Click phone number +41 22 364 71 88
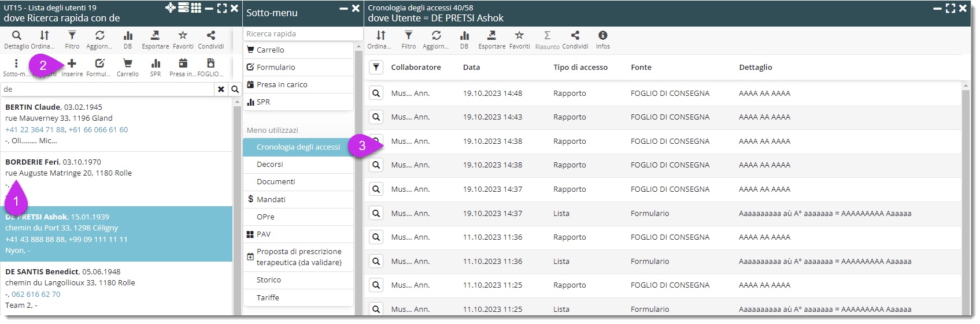 pyautogui.click(x=35, y=130)
